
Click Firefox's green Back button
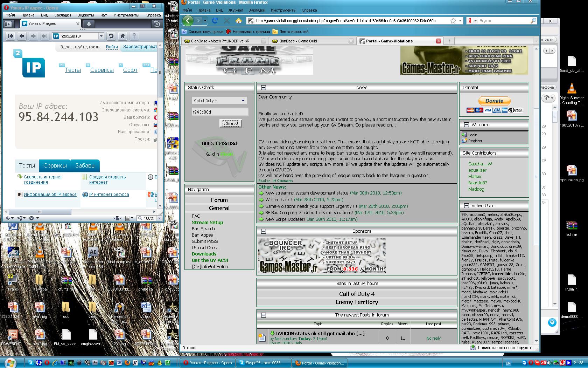click(188, 21)
